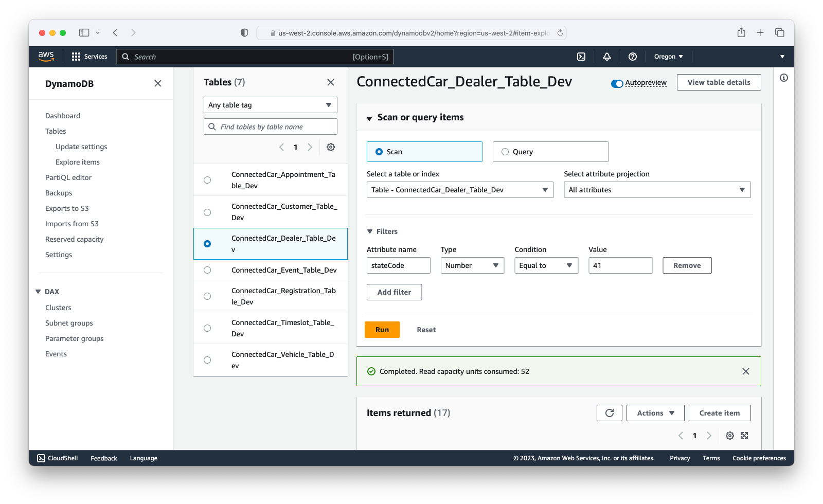Click the filter Value field containing 41
This screenshot has height=504, width=823.
pos(620,265)
